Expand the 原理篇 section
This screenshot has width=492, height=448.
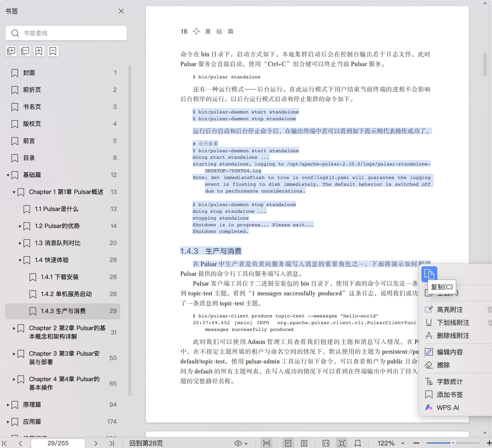tap(8, 405)
